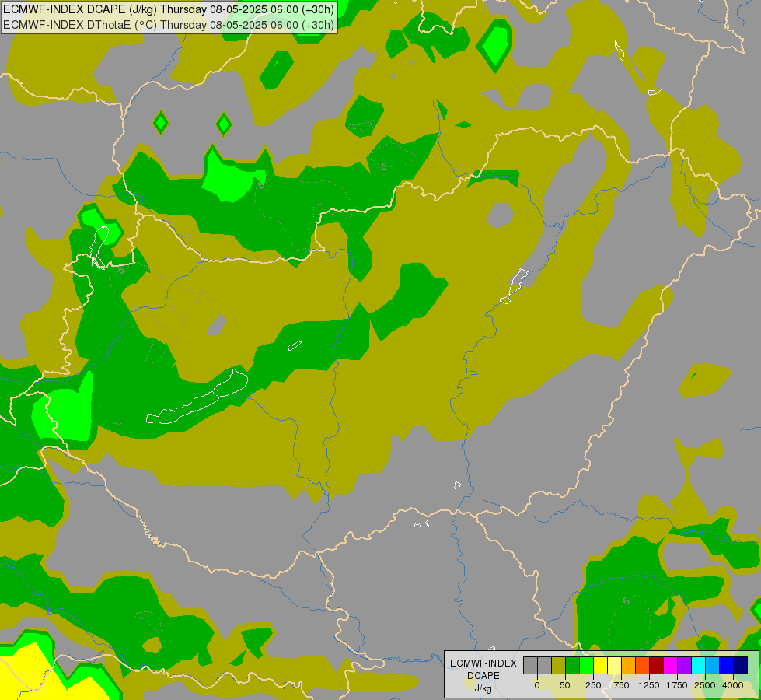
Task: Choose the orange legend swatch
Action: [629, 666]
